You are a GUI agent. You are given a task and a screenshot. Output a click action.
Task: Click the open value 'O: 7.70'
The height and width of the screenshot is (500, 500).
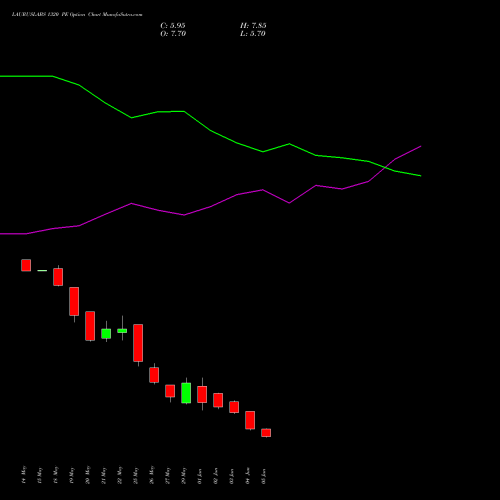[173, 34]
